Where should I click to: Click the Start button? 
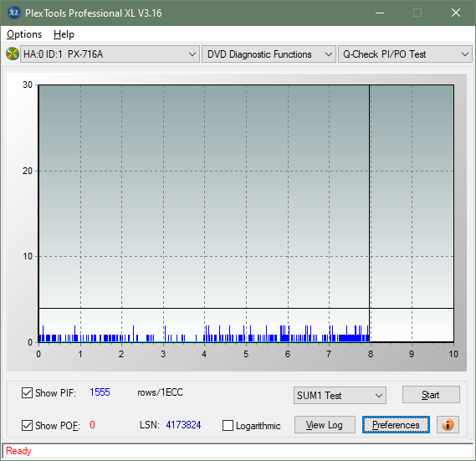pos(431,395)
